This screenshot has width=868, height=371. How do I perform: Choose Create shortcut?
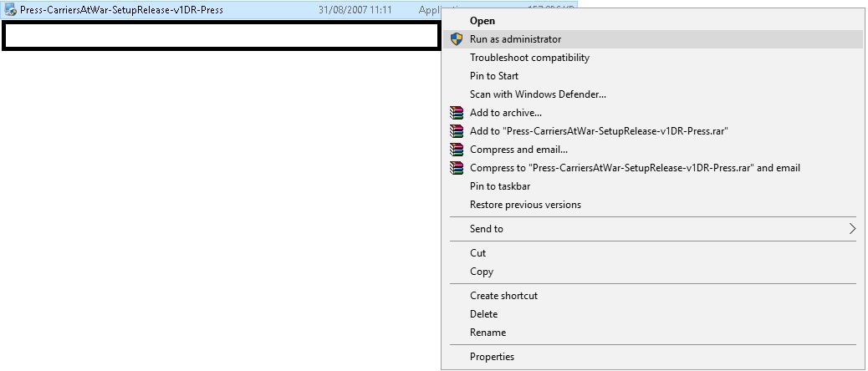pos(503,296)
